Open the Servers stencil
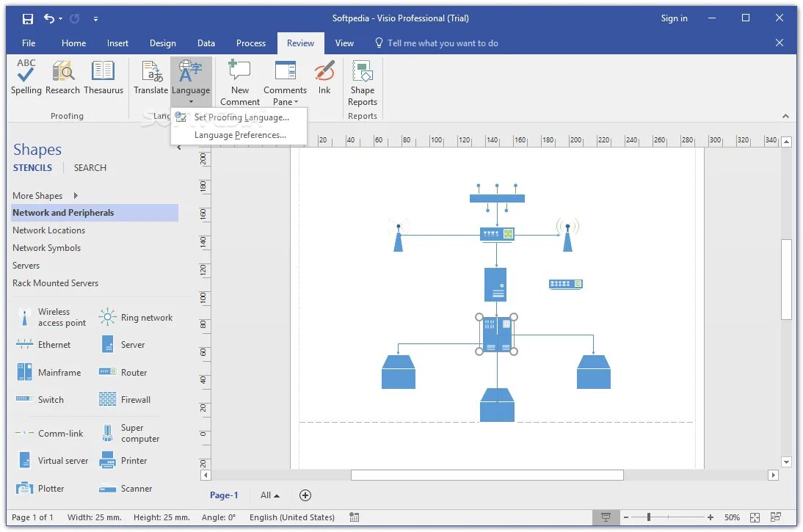Screen dimensions: 803x532 pyautogui.click(x=26, y=265)
